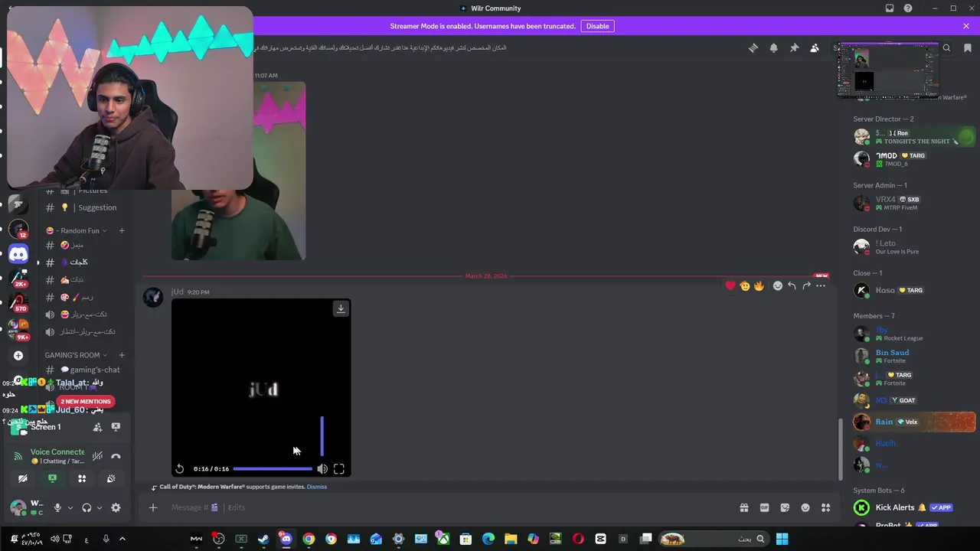Toggle noise suppression icon beside Voice Connected
The width and height of the screenshot is (980, 551).
(97, 456)
